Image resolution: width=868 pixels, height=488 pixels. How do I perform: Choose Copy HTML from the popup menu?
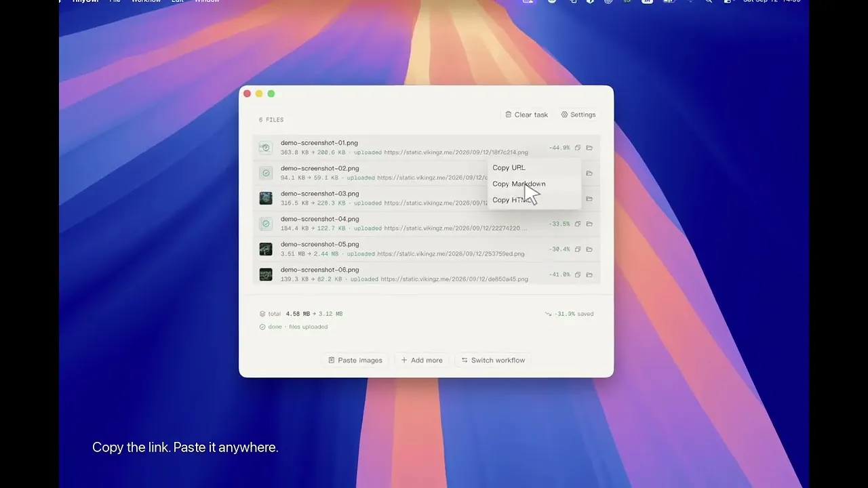pyautogui.click(x=534, y=200)
